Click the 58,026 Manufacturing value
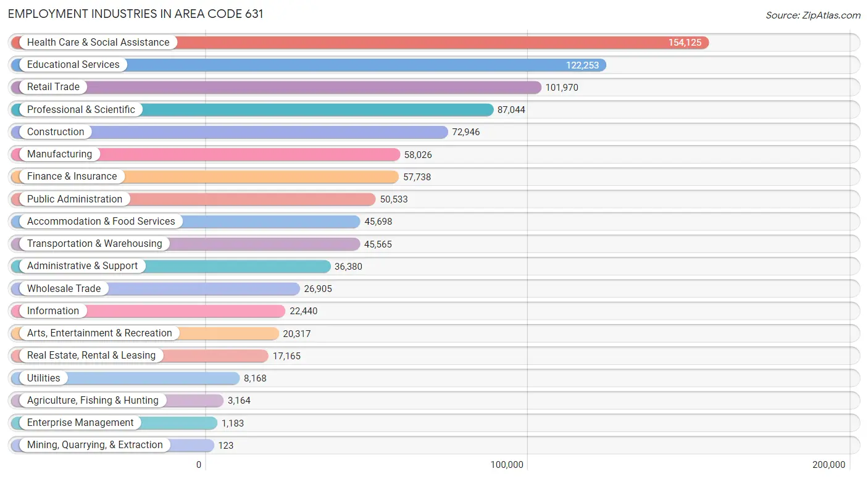Viewport: 868px width, 479px height. click(418, 154)
